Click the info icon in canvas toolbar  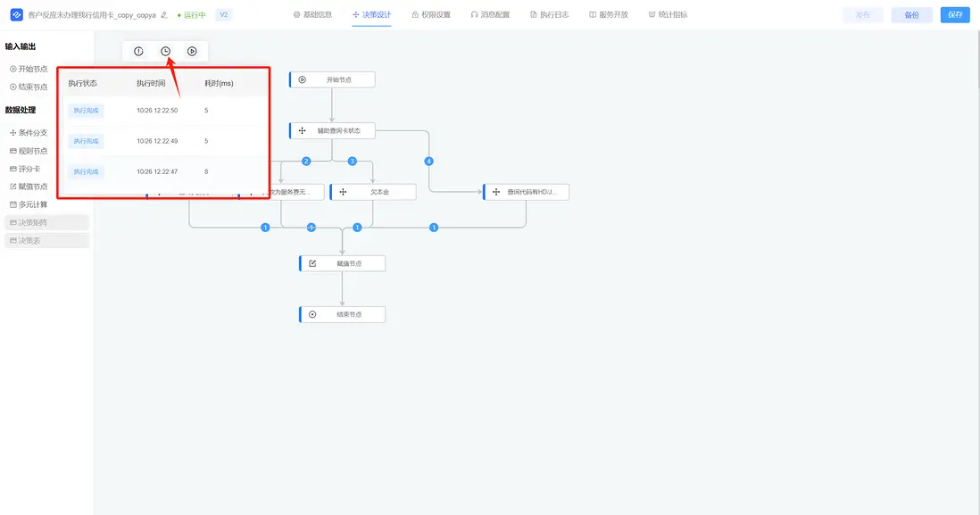point(138,51)
